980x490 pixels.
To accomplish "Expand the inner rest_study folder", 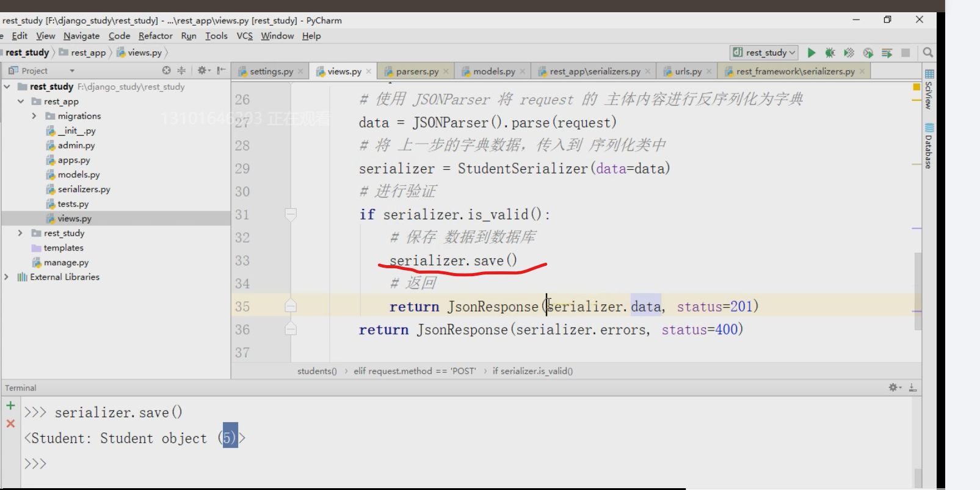I will 20,233.
